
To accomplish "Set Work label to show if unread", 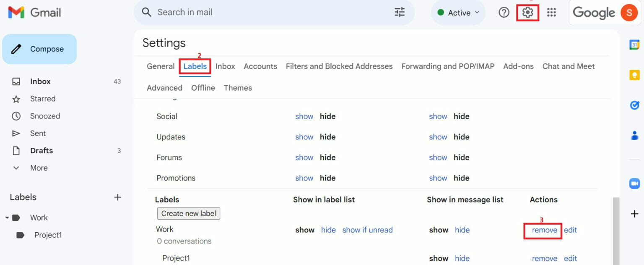I will click(367, 230).
